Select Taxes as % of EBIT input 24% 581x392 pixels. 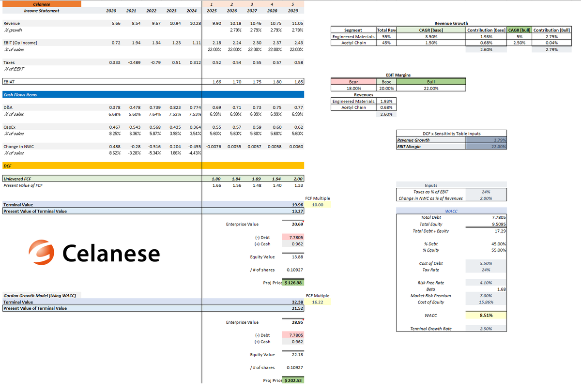486,192
